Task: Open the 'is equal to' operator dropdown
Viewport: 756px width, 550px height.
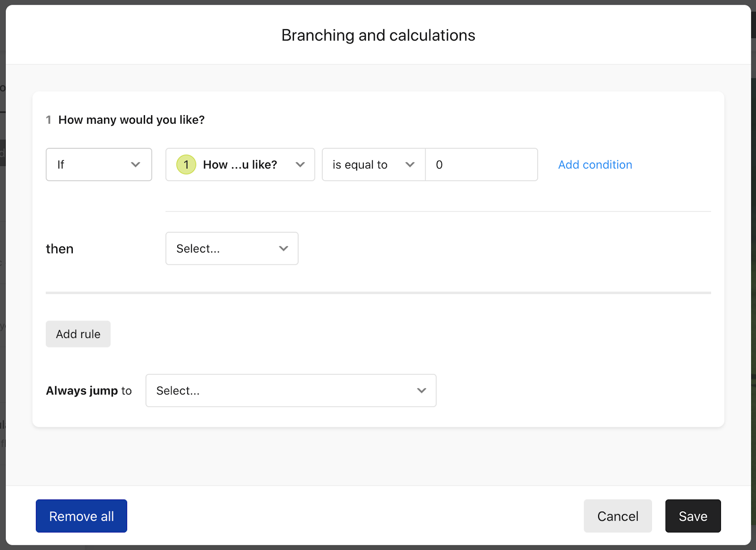Action: point(374,164)
